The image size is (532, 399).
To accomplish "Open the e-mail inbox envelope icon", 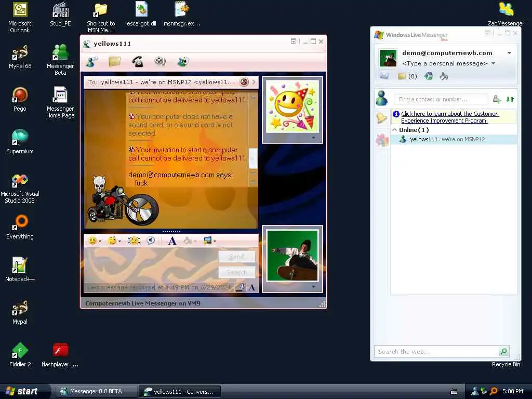I will point(384,76).
